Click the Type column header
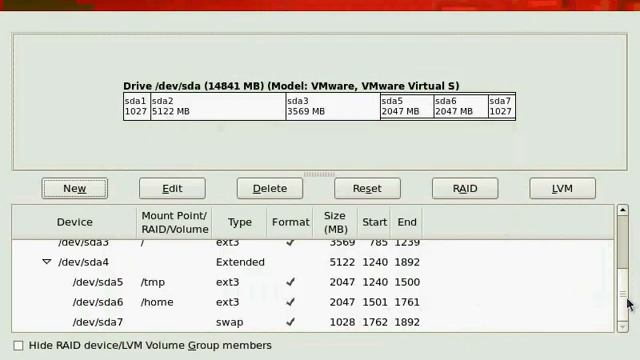 [240, 222]
